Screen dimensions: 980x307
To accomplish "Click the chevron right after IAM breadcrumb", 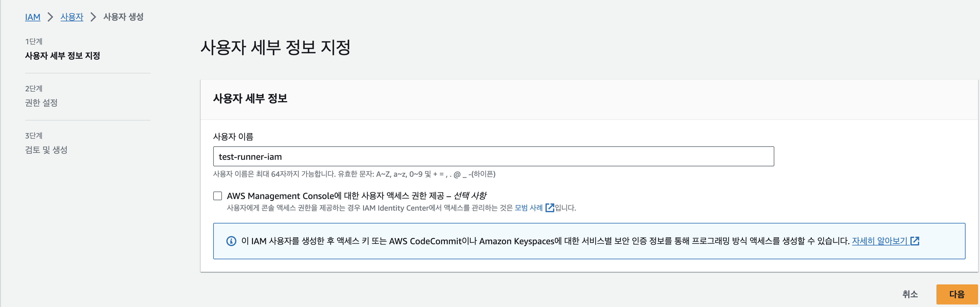I will (50, 17).
